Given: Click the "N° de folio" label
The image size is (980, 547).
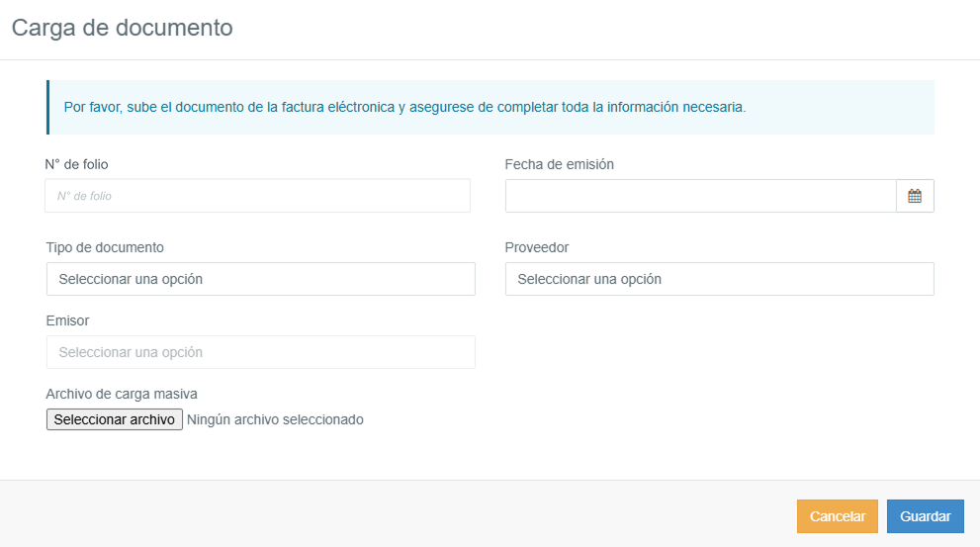Looking at the screenshot, I should 77,164.
